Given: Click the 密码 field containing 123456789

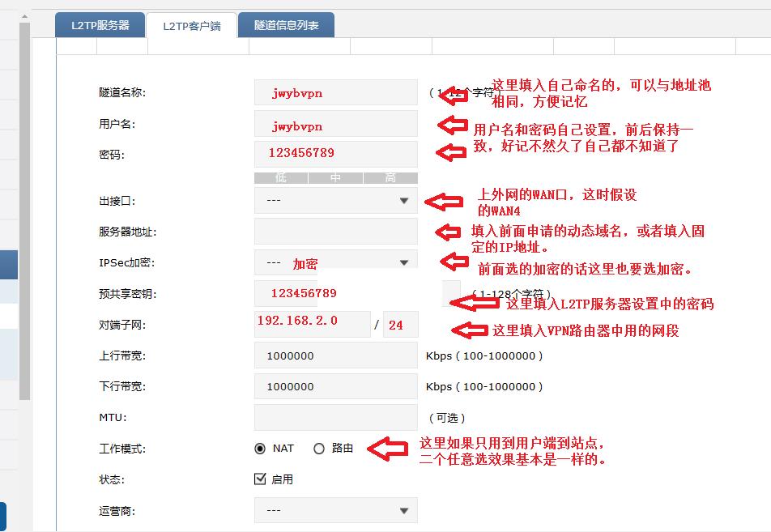Looking at the screenshot, I should pyautogui.click(x=335, y=154).
